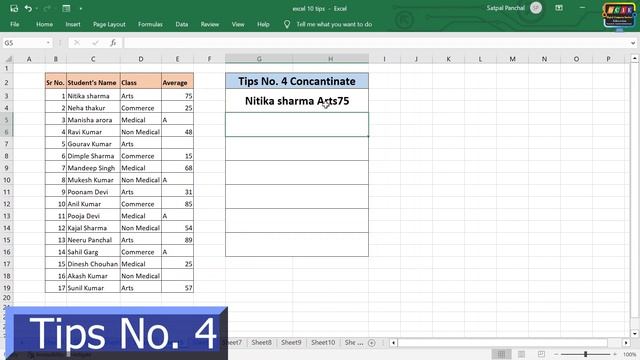
Task: Click the Enter checkmark icon in formula bar
Action: tap(95, 43)
